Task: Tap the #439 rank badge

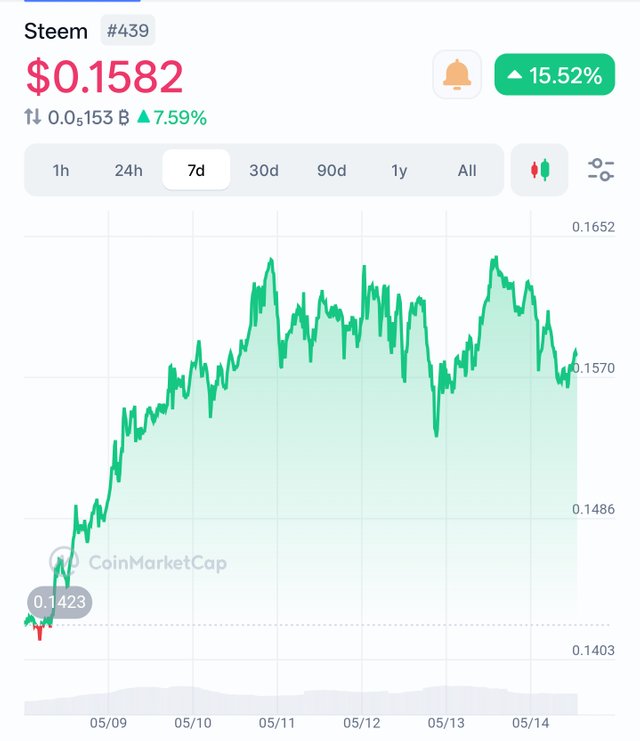Action: point(128,31)
